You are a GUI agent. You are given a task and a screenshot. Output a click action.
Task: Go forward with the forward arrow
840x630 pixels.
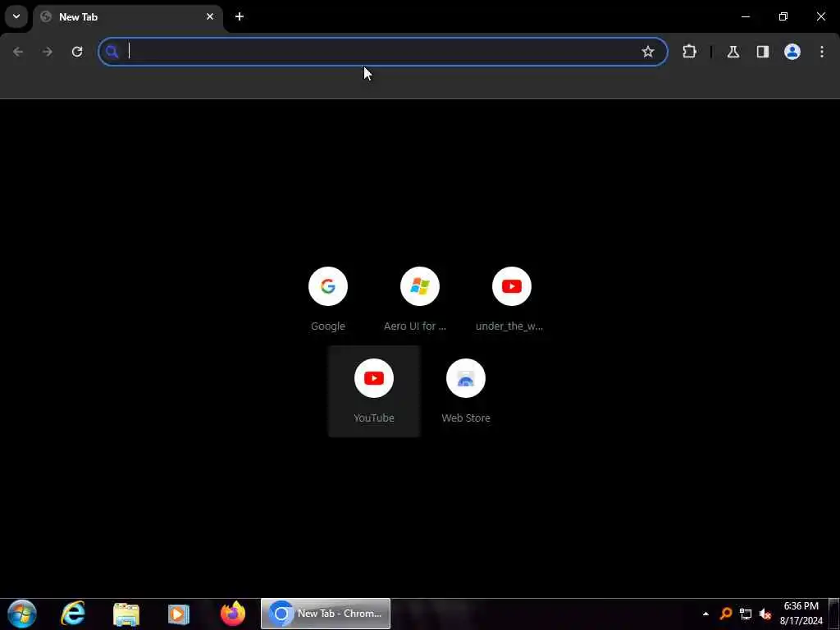pos(48,52)
